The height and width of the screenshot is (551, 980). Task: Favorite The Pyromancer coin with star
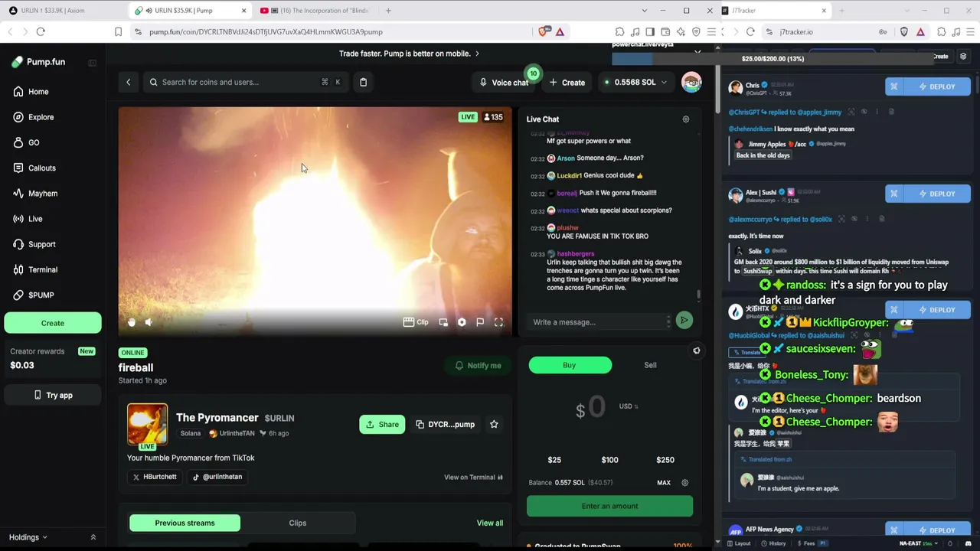point(494,424)
